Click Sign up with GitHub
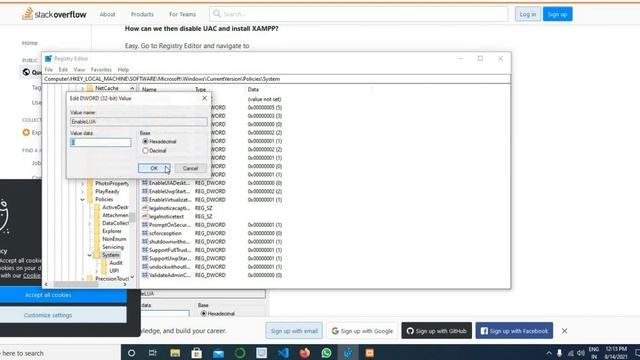The height and width of the screenshot is (360, 640). pyautogui.click(x=437, y=331)
